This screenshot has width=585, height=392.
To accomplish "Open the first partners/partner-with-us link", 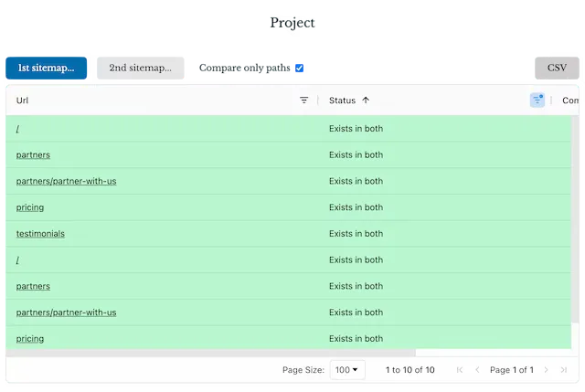I will pyautogui.click(x=66, y=181).
